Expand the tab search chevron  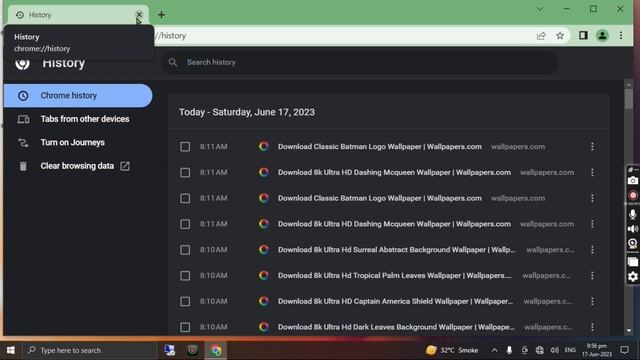coord(540,9)
